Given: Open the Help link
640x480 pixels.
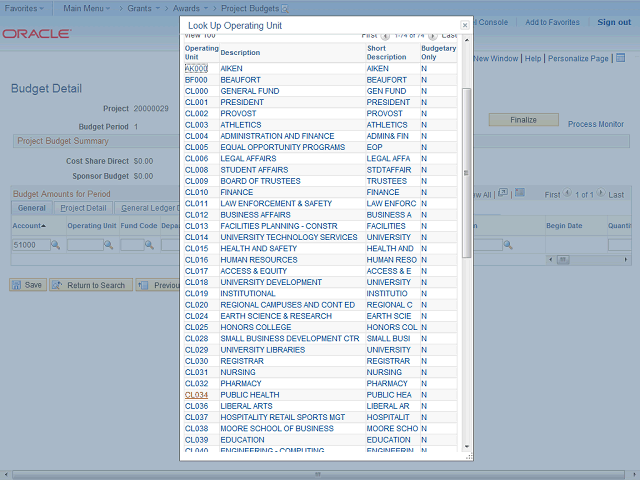Looking at the screenshot, I should pyautogui.click(x=533, y=58).
